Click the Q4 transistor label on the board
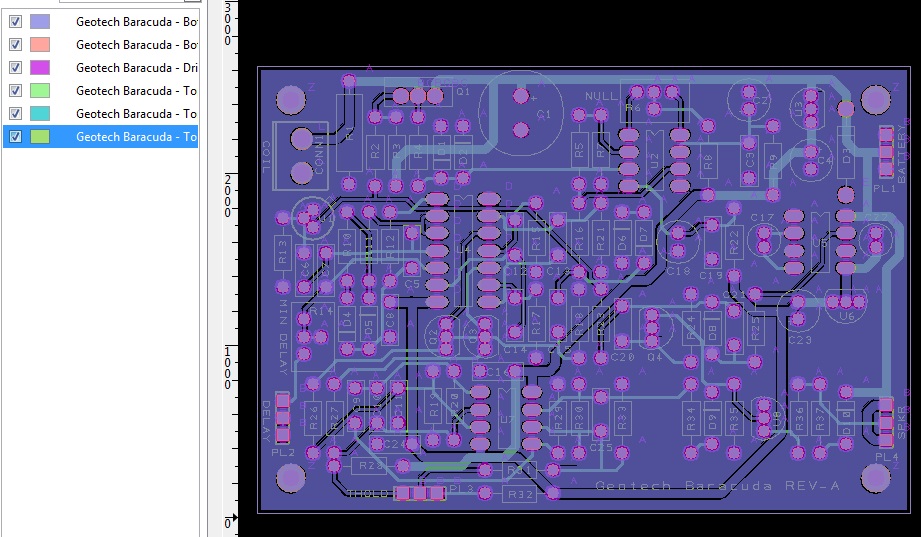 point(654,357)
